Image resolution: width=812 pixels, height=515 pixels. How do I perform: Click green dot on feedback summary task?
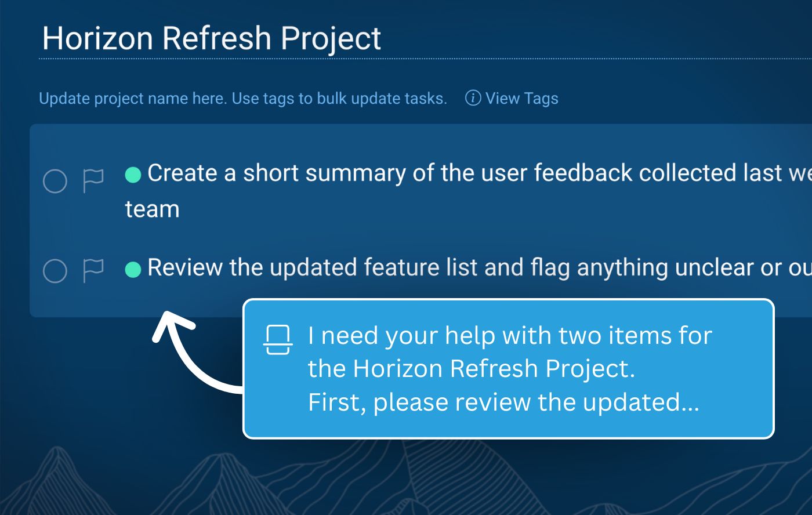tap(133, 175)
